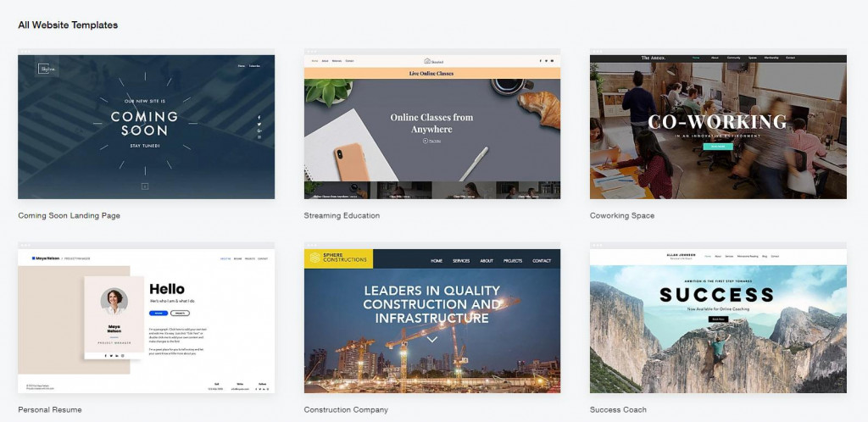The height and width of the screenshot is (422, 868).
Task: Click the Skyline logo in Coming Soon template
Action: point(44,68)
